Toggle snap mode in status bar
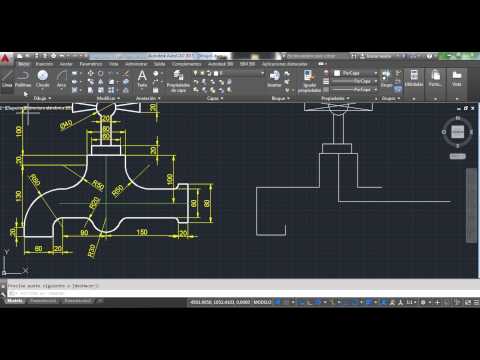Screen dimensions: 480x360 pyautogui.click(x=286, y=302)
